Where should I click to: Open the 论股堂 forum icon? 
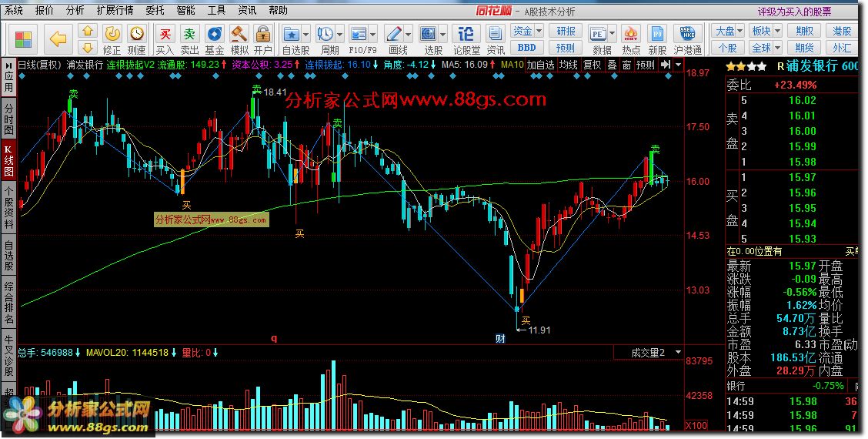coord(466,35)
